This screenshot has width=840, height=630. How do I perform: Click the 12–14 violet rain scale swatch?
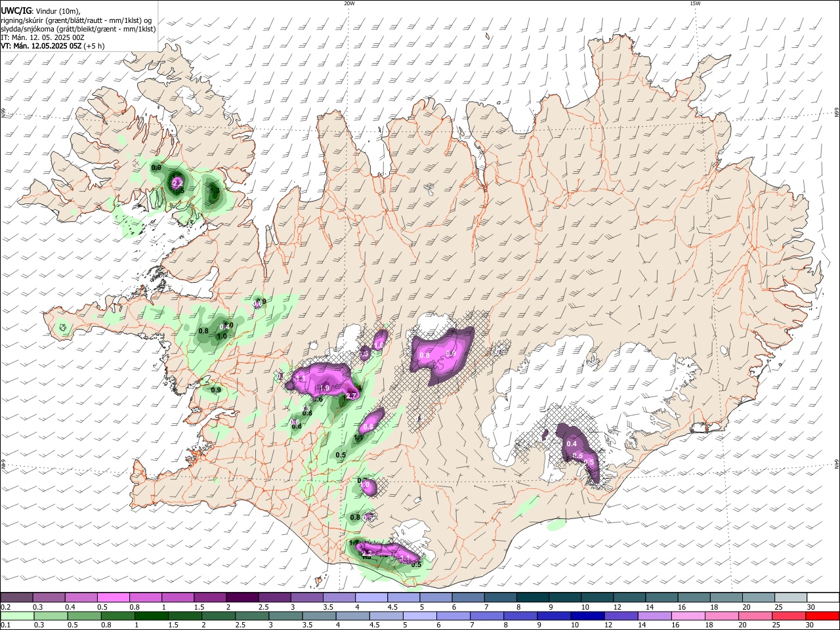point(621,616)
